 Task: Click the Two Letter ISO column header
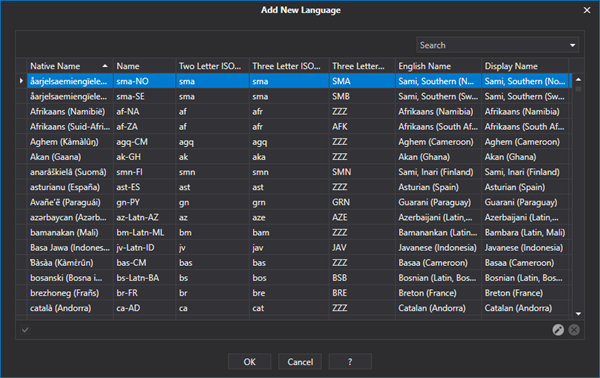212,66
